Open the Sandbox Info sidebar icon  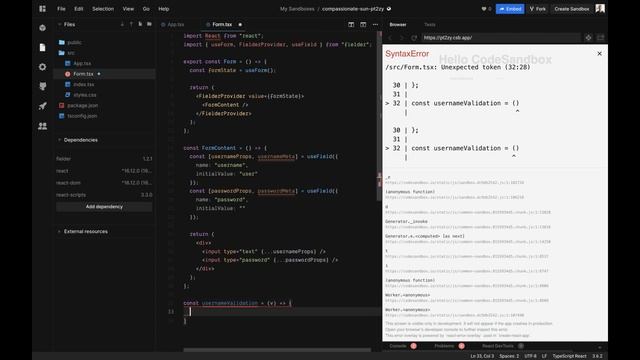tap(42, 28)
